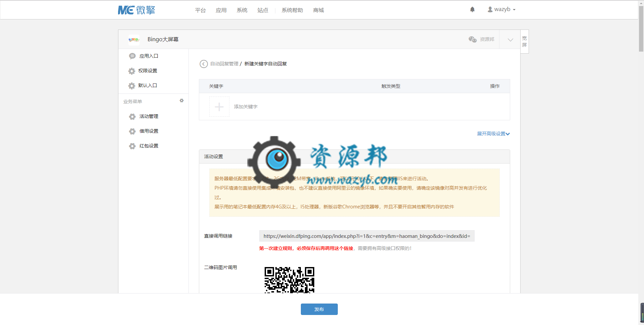Open the 系统帮助 menu

[x=292, y=10]
